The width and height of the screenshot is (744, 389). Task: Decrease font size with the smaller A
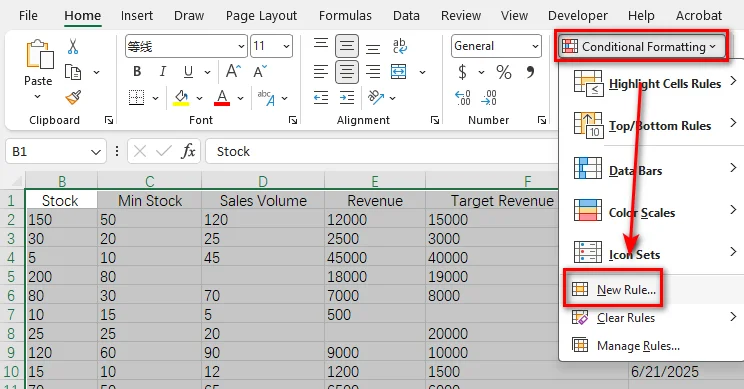(x=260, y=72)
